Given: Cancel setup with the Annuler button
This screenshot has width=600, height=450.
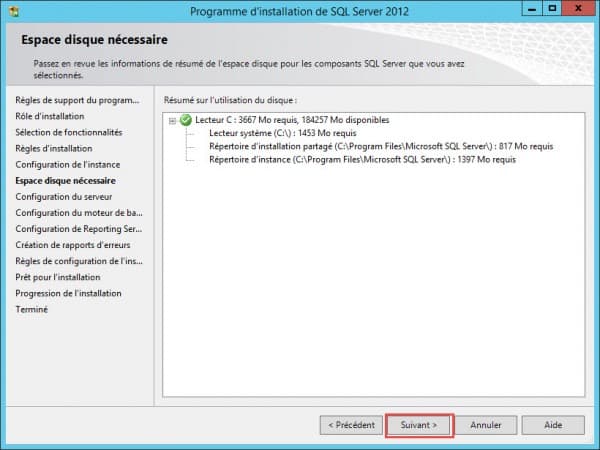Looking at the screenshot, I should click(x=486, y=425).
